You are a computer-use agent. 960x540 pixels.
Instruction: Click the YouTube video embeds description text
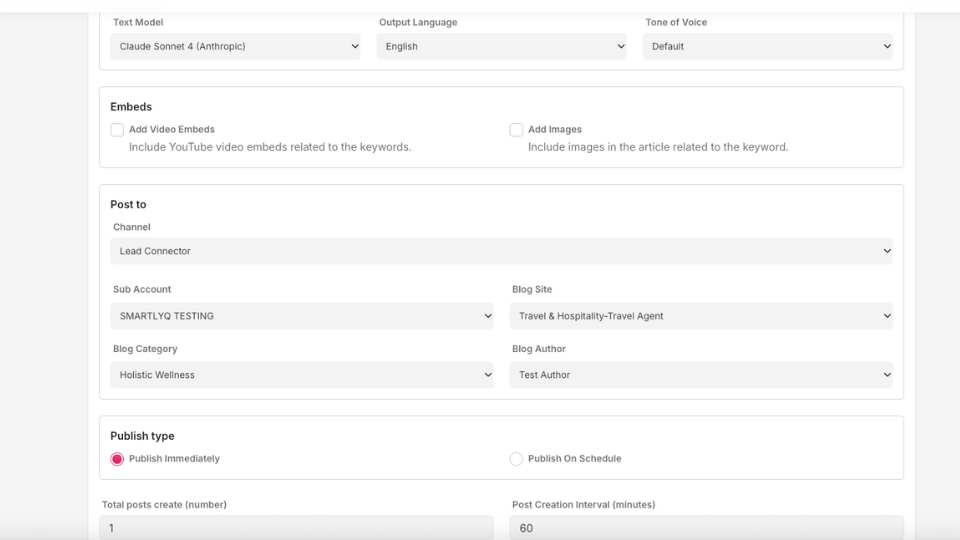270,147
